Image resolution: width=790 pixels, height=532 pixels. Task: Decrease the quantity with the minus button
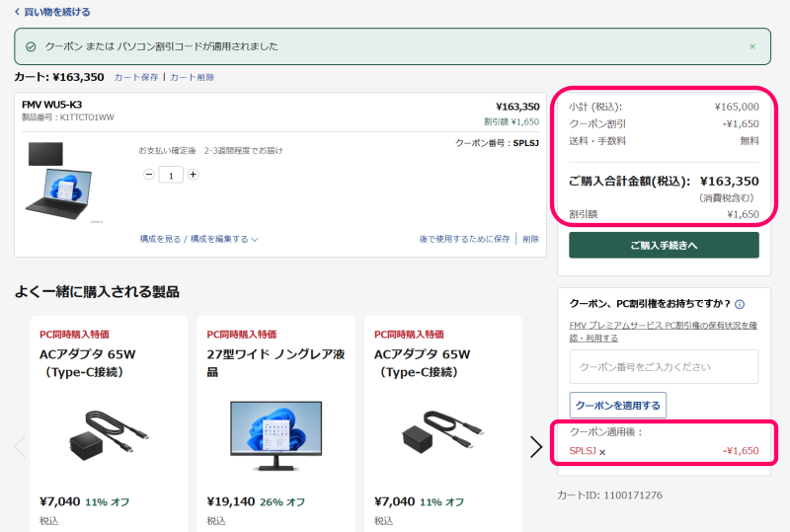(149, 175)
